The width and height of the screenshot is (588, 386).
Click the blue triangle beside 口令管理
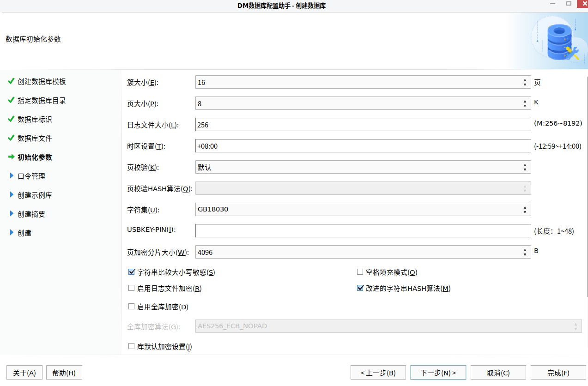[x=12, y=176]
